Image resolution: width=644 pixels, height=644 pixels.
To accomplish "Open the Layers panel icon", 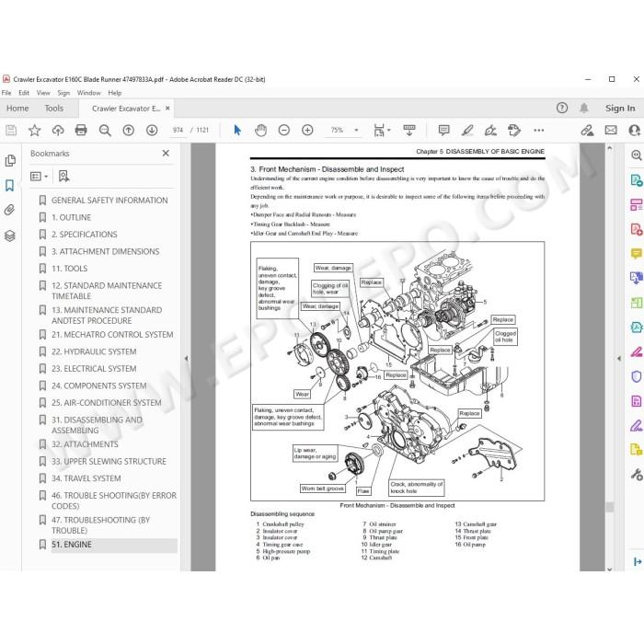I will (x=10, y=236).
